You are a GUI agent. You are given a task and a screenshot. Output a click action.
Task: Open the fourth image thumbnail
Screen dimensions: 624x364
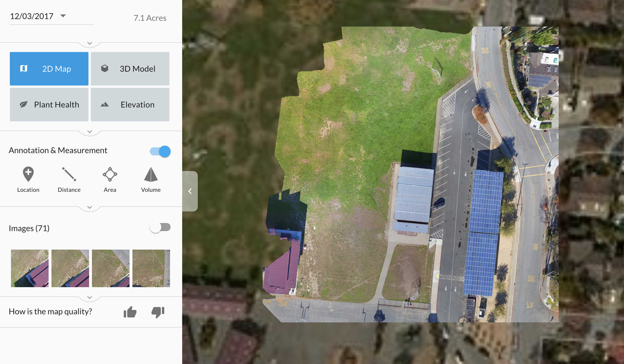click(x=151, y=268)
